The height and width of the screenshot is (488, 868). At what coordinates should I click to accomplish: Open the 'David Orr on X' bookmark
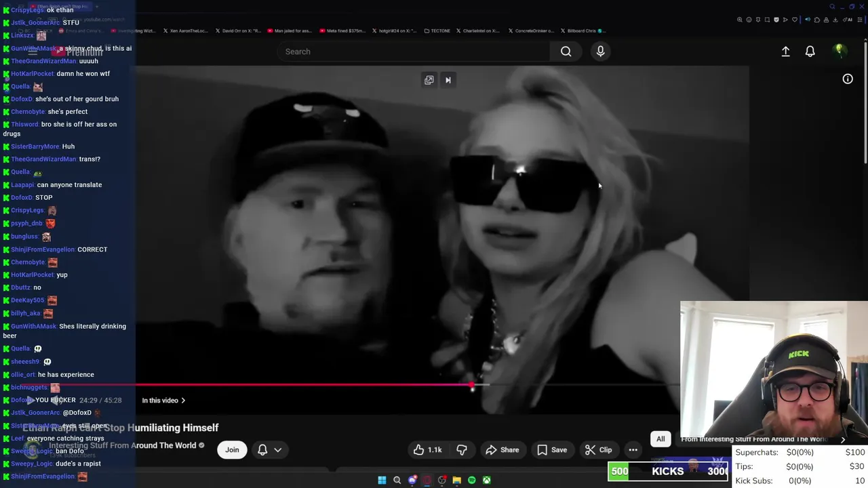tap(239, 30)
